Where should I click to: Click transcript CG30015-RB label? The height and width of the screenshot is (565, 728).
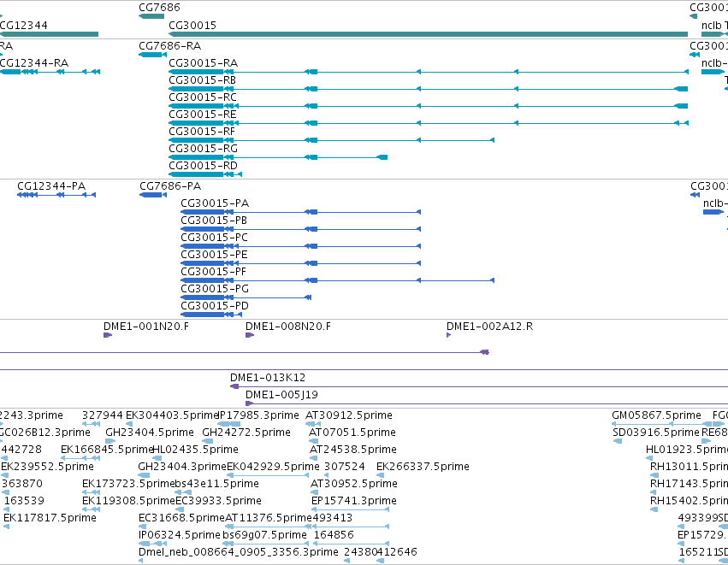[x=202, y=80]
